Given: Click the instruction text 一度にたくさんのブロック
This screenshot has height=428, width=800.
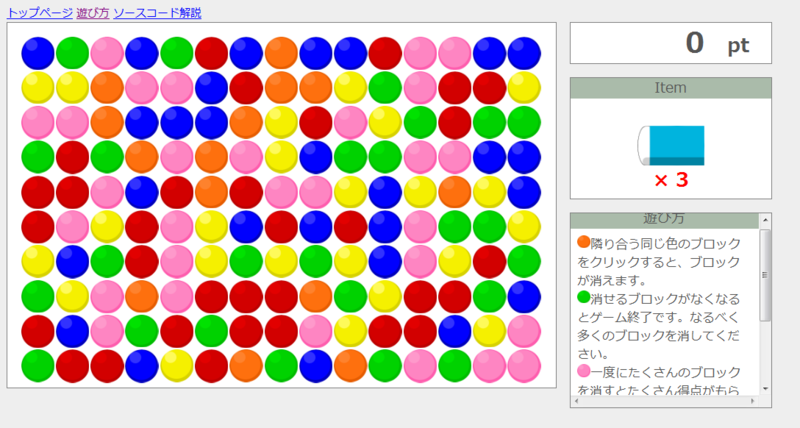Looking at the screenshot, I should coord(665,372).
